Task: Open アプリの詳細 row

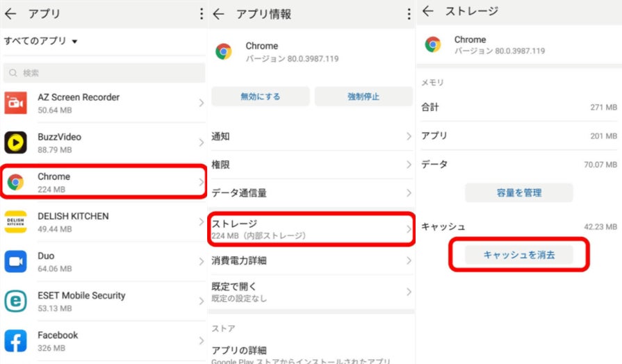Action: pyautogui.click(x=311, y=354)
